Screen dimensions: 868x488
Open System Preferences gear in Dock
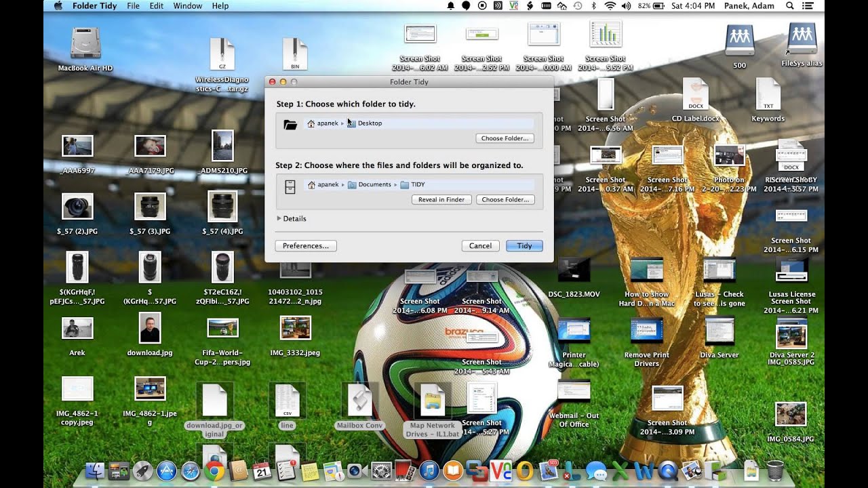(x=381, y=471)
